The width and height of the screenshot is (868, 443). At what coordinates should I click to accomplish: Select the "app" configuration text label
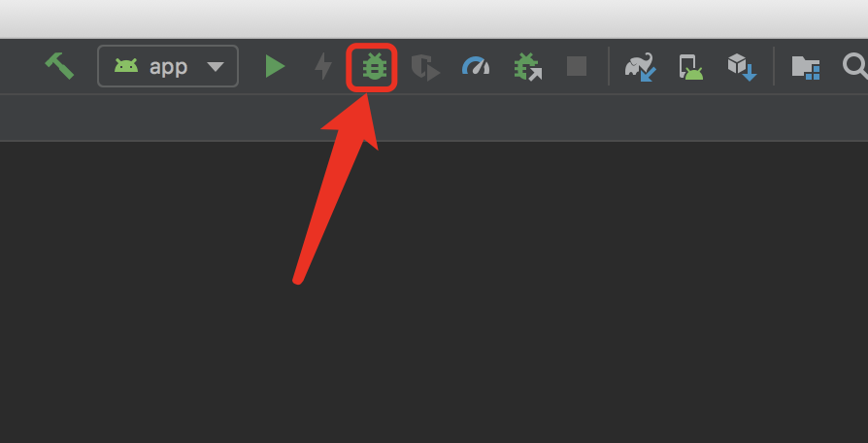[168, 67]
